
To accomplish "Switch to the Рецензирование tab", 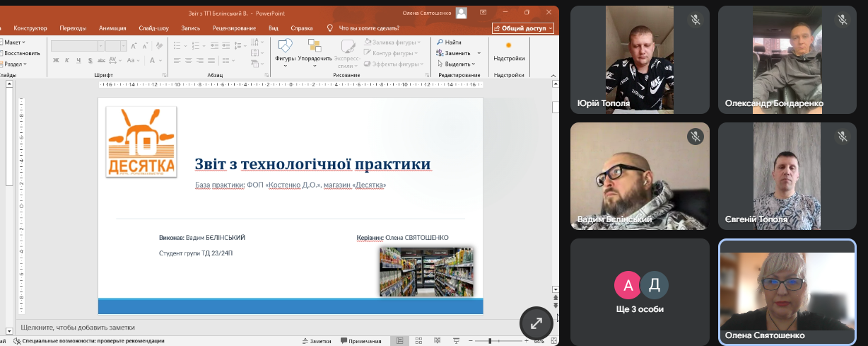I will (x=234, y=28).
